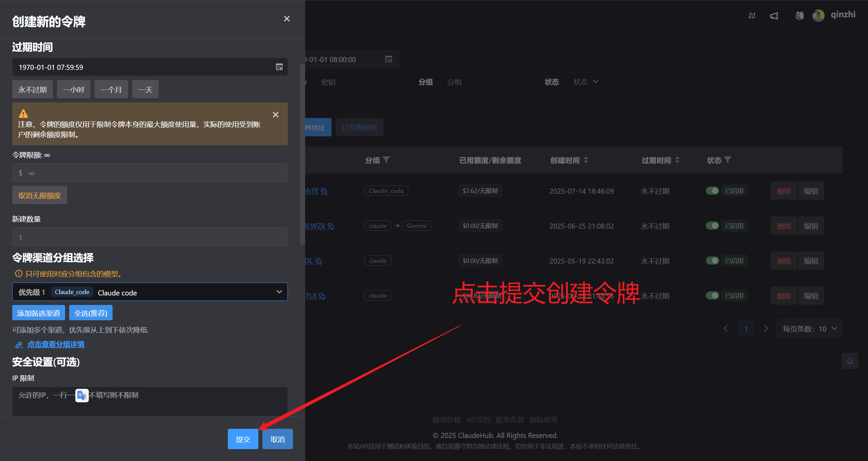Copy the eh7E token key
Screen dimensions: 868x461
point(324,191)
